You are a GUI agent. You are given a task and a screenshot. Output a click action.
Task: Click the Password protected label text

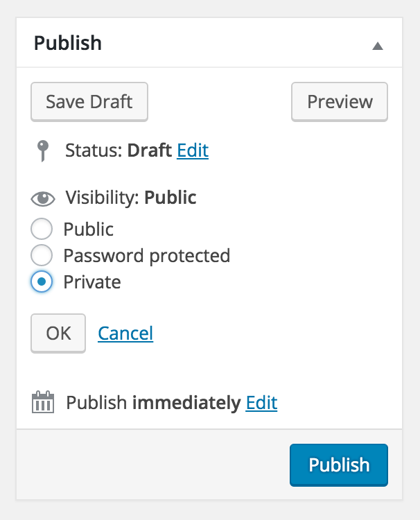coord(146,256)
